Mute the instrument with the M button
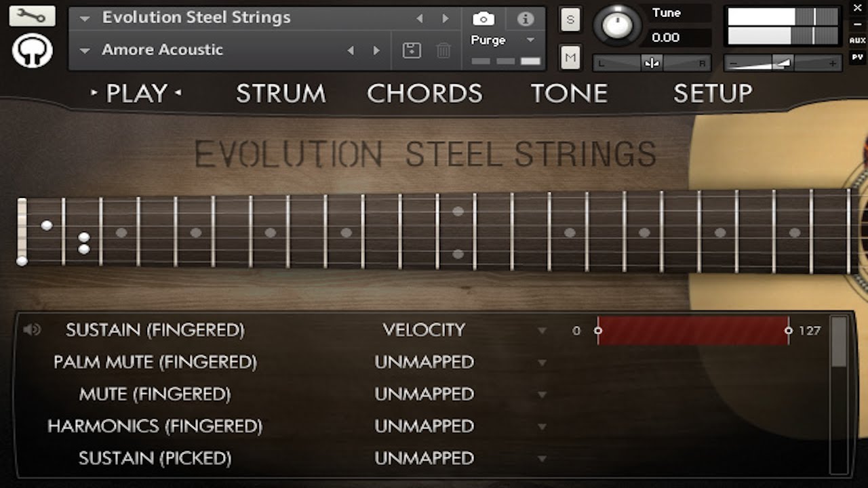Image resolution: width=868 pixels, height=488 pixels. click(570, 58)
